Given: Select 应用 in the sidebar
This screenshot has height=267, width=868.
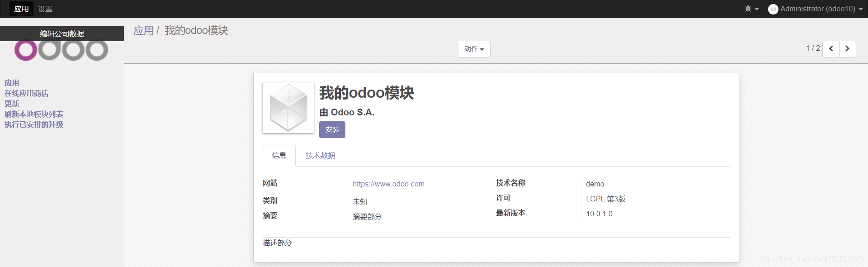Looking at the screenshot, I should pyautogui.click(x=12, y=83).
